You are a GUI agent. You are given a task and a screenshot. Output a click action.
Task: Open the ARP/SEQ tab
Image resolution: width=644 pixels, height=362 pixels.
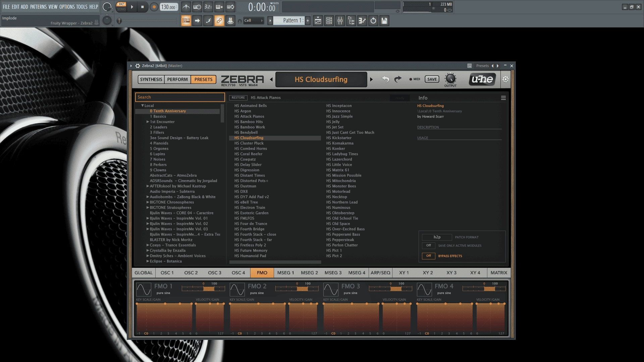(380, 273)
